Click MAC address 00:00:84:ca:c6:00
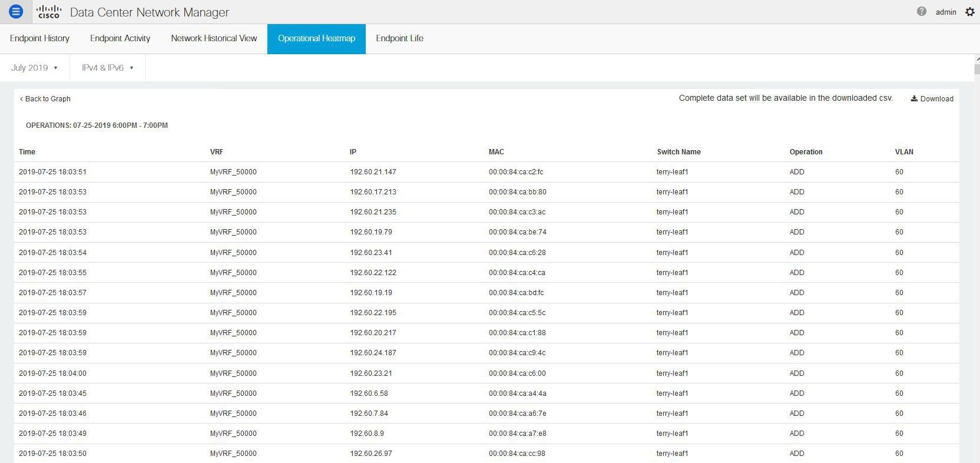This screenshot has width=980, height=463. click(517, 373)
